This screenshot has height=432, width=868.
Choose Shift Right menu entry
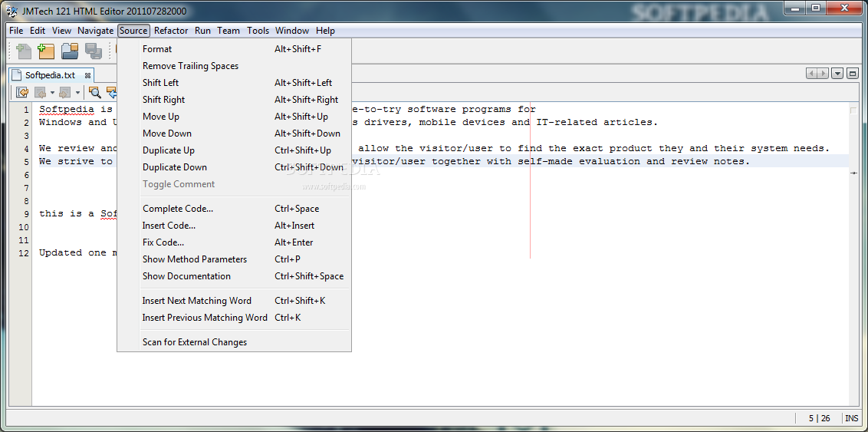coord(234,100)
